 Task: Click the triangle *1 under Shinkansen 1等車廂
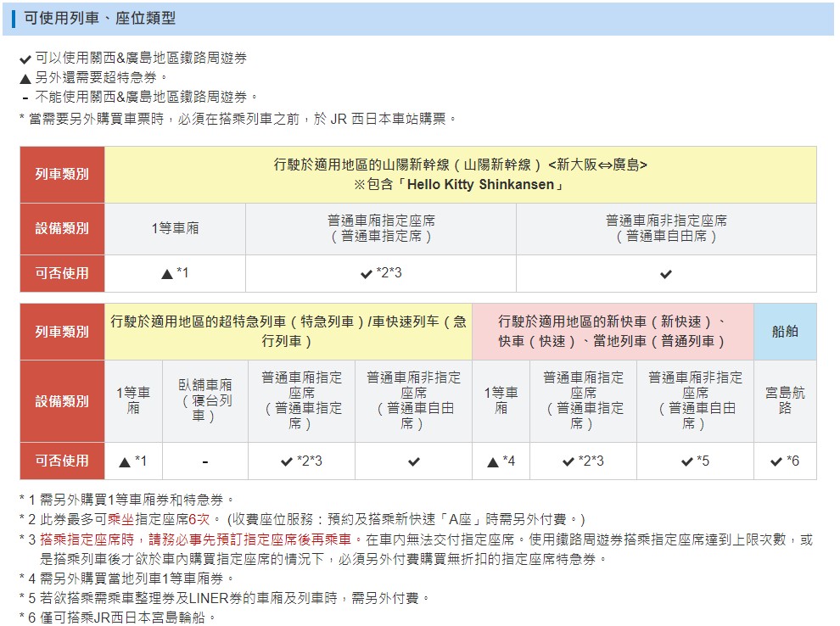pos(175,274)
